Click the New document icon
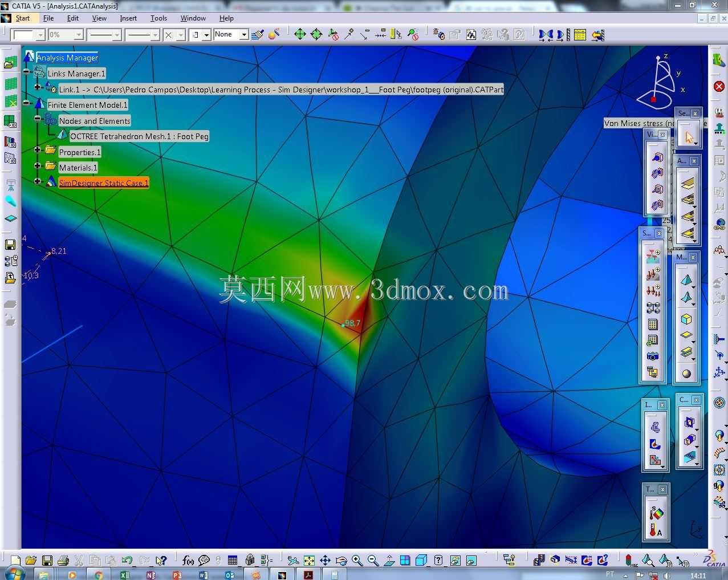The image size is (728, 580). (x=15, y=561)
